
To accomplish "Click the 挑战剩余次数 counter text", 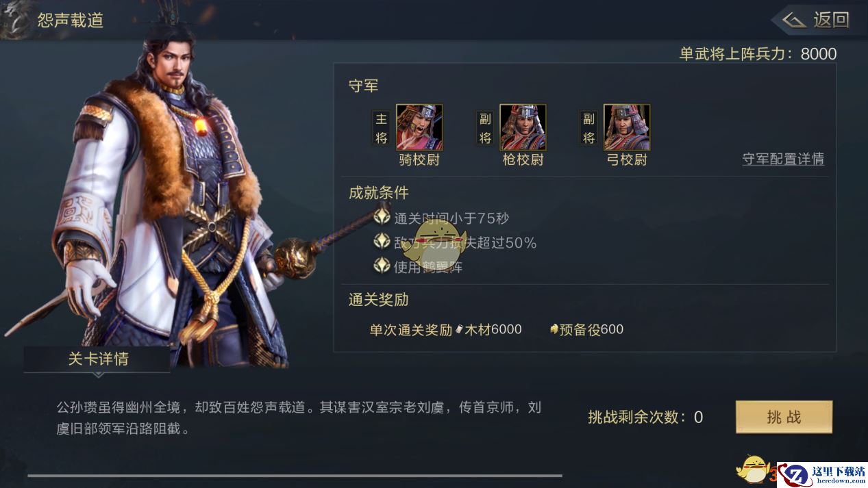I will (x=645, y=417).
